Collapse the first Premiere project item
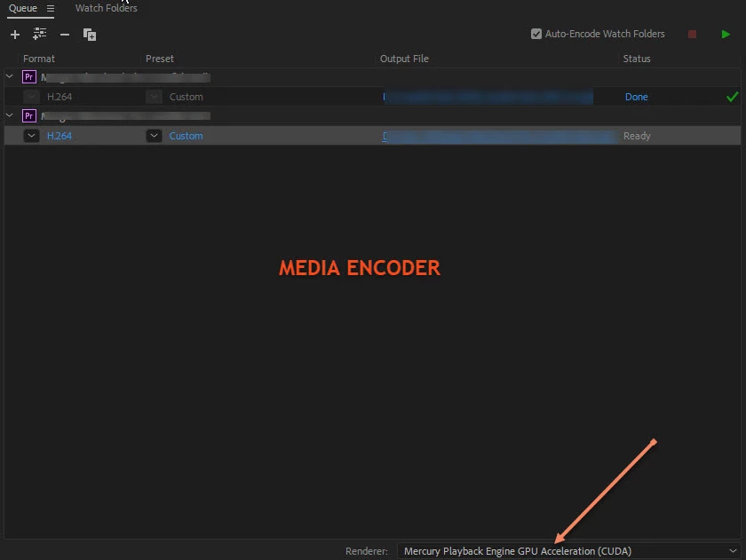Image resolution: width=746 pixels, height=560 pixels. [x=9, y=76]
